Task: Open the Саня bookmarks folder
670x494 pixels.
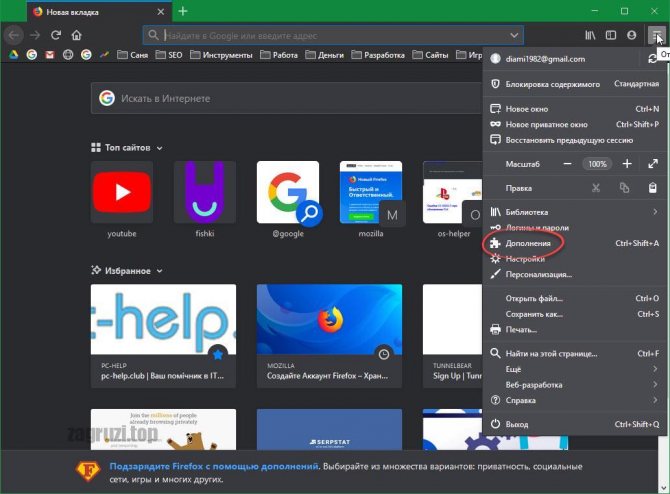Action: click(132, 55)
